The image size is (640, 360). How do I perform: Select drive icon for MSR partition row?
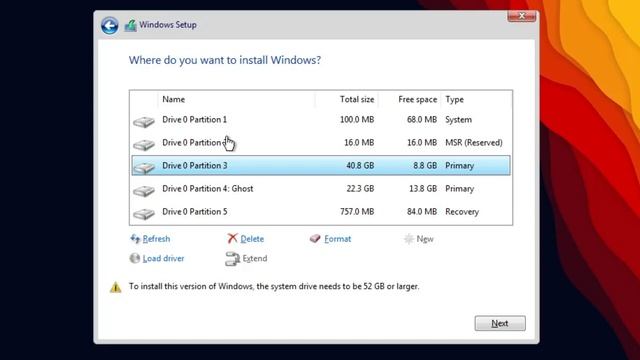[x=144, y=144]
